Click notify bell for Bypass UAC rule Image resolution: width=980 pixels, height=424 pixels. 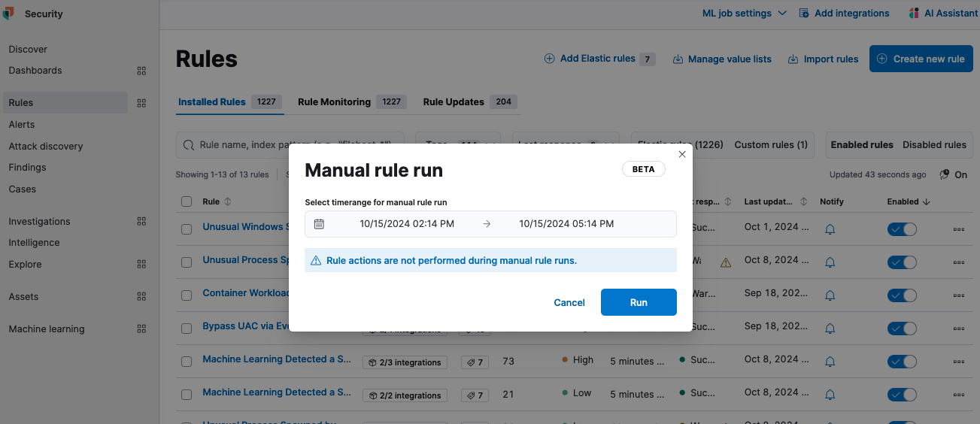click(830, 329)
